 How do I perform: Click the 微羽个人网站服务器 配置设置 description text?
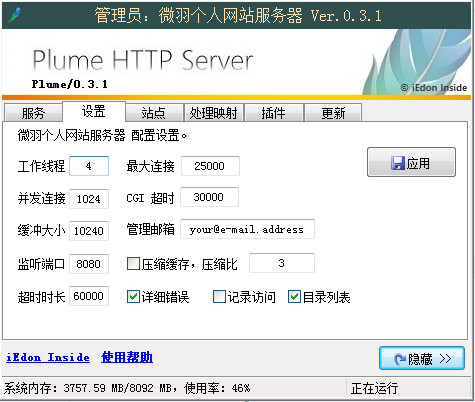tap(102, 136)
